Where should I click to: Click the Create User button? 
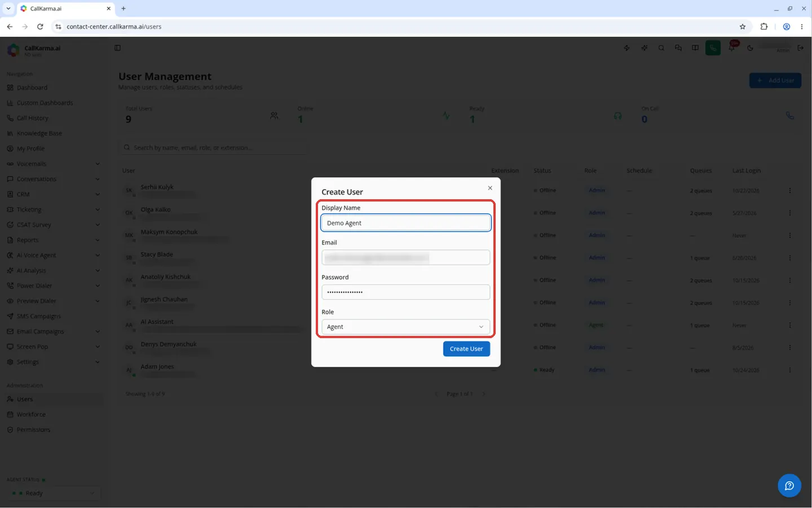pos(466,349)
